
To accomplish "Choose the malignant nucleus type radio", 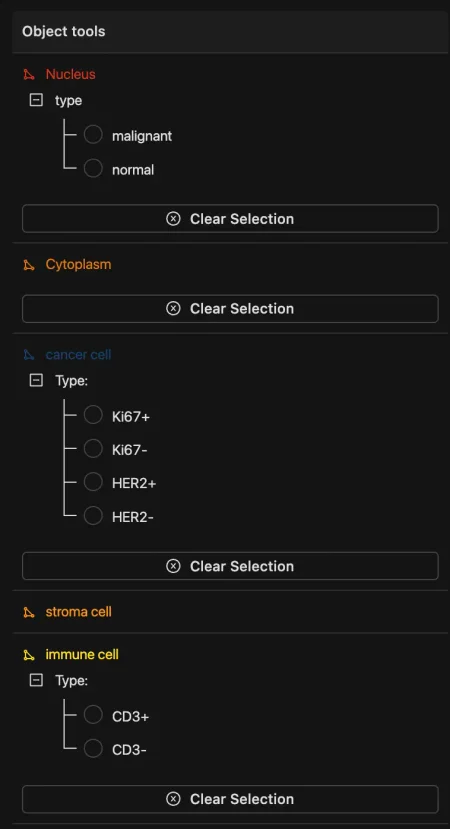I will click(x=93, y=135).
